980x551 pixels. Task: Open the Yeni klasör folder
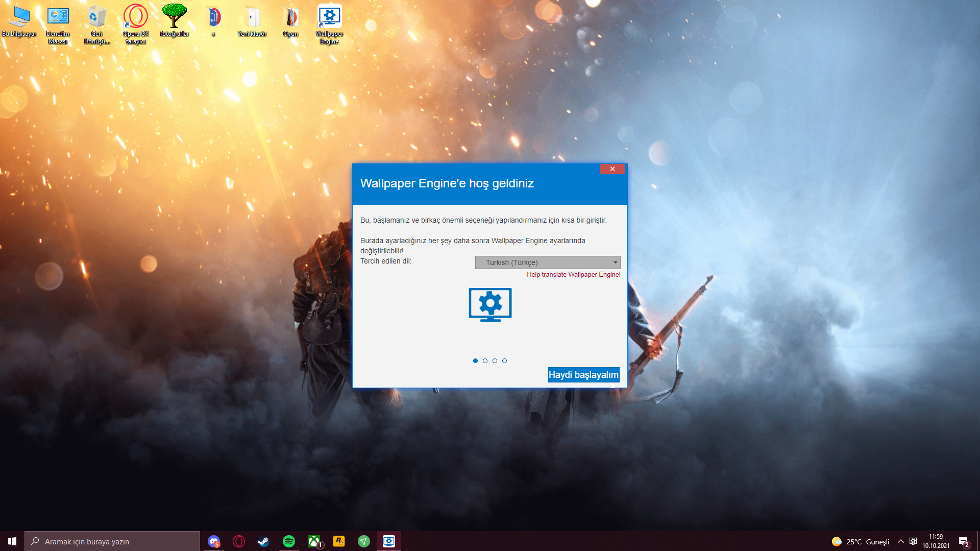[x=252, y=21]
